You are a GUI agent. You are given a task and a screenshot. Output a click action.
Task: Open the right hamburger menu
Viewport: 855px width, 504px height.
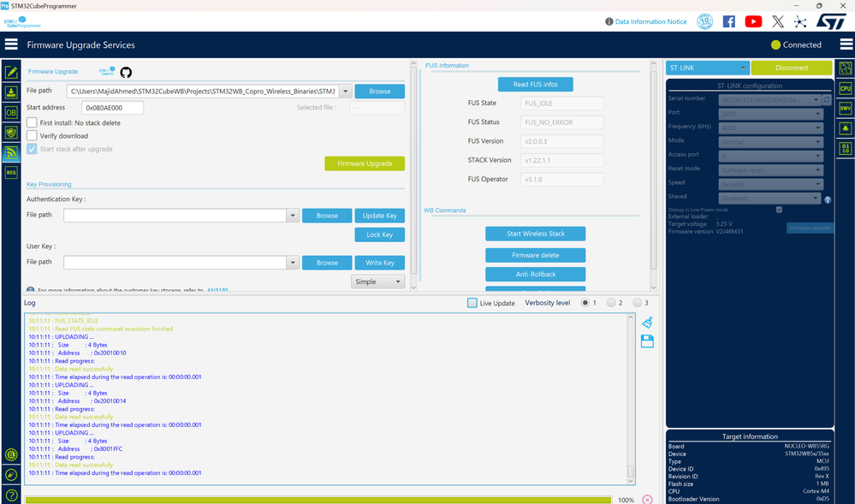tap(846, 44)
